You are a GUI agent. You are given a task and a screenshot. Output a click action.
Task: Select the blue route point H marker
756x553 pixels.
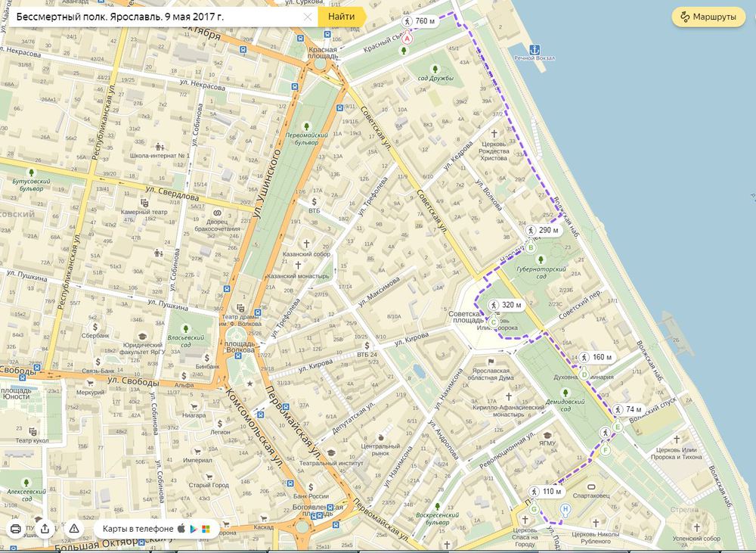coord(565,510)
